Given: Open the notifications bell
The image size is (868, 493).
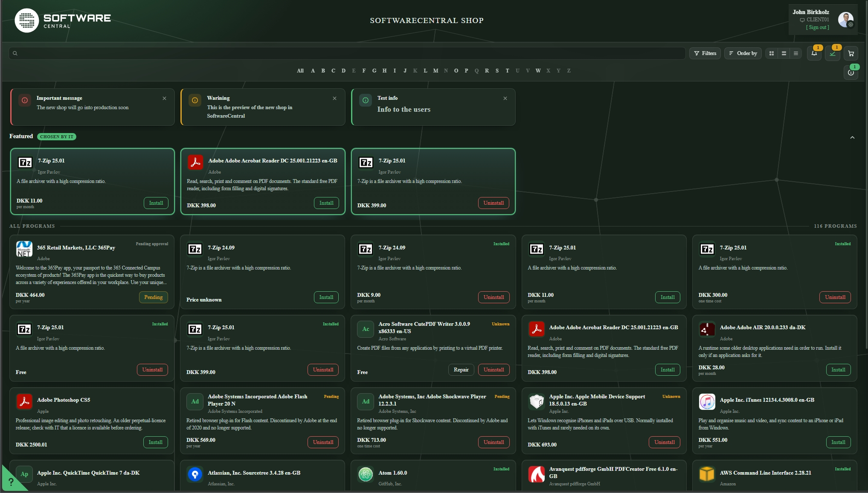Looking at the screenshot, I should click(814, 53).
